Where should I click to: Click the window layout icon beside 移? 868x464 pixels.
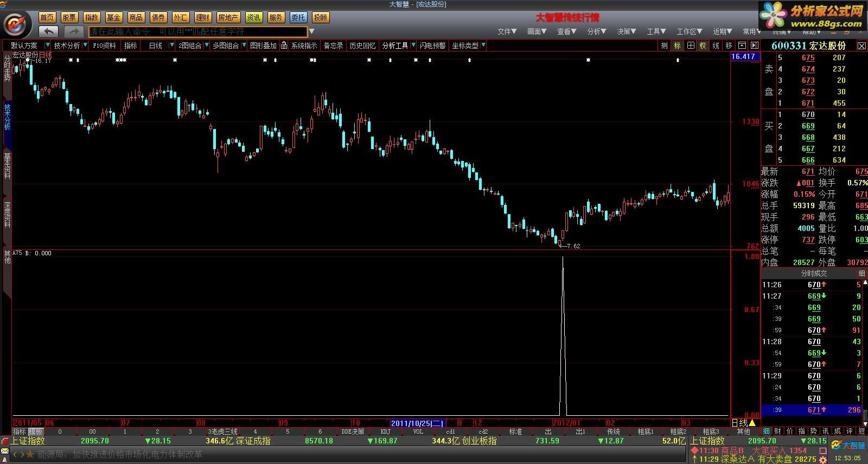click(x=742, y=46)
